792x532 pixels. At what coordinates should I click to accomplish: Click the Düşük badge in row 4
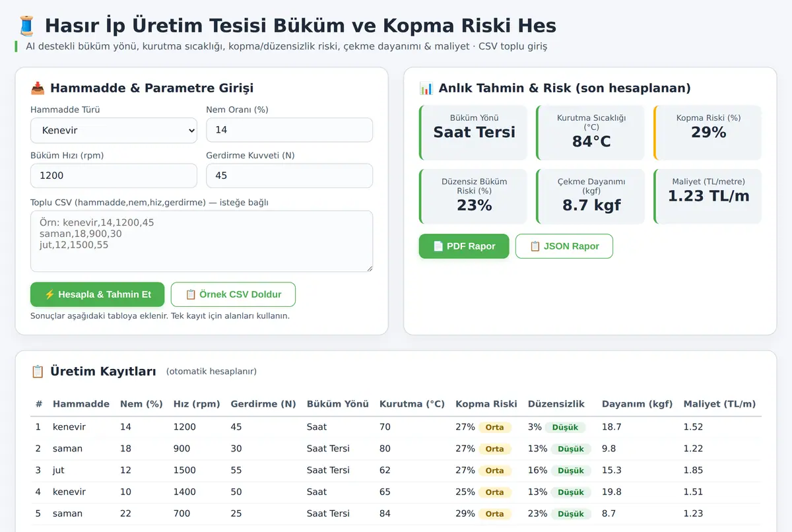click(571, 492)
